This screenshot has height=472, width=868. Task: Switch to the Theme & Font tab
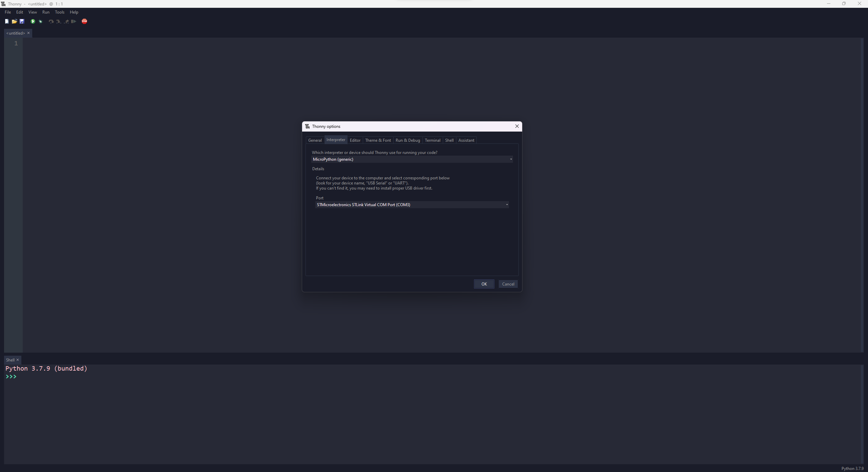coord(378,140)
